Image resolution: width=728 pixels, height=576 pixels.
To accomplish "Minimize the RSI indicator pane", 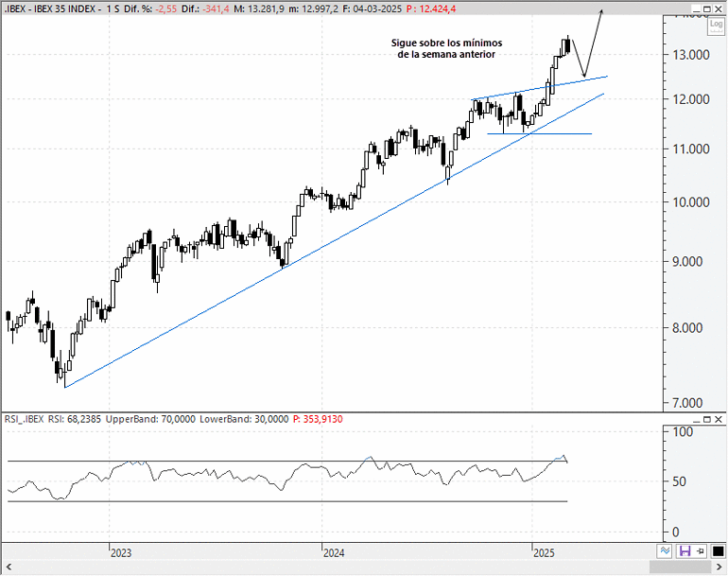I will pos(696,419).
